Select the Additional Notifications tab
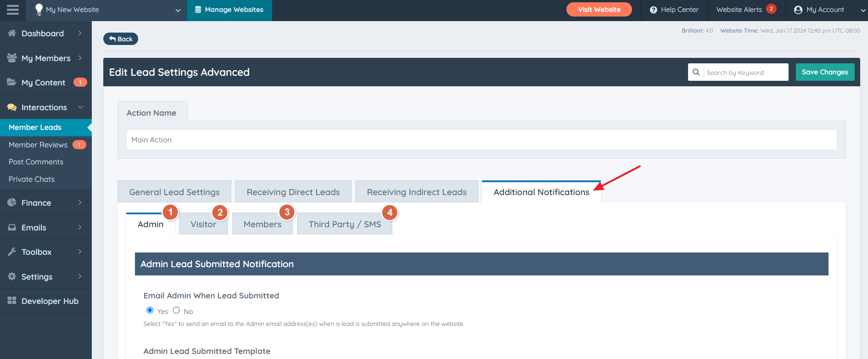Screen dimensions: 868x359 tap(541, 192)
